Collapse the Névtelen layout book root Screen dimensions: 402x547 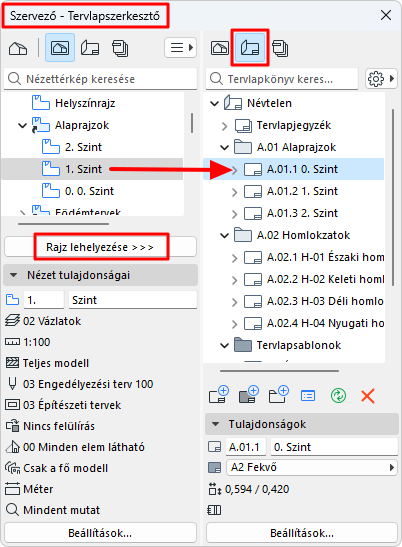(214, 104)
